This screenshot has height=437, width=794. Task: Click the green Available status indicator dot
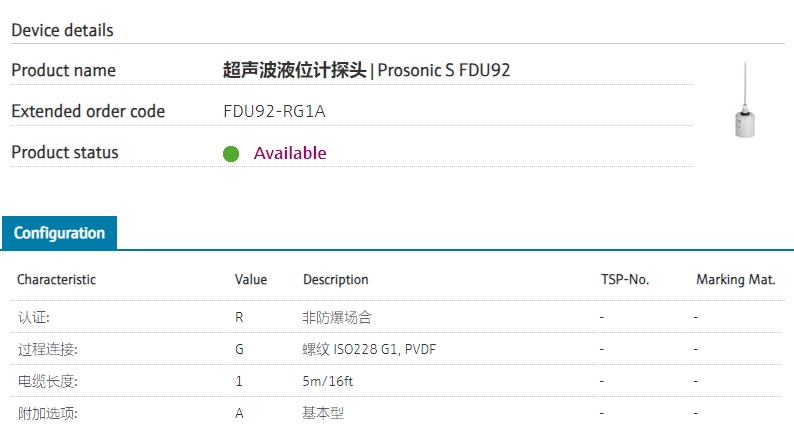[231, 153]
